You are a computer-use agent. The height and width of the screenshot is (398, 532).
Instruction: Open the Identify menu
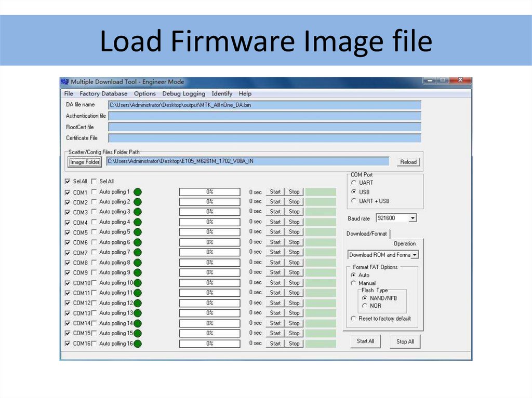222,93
